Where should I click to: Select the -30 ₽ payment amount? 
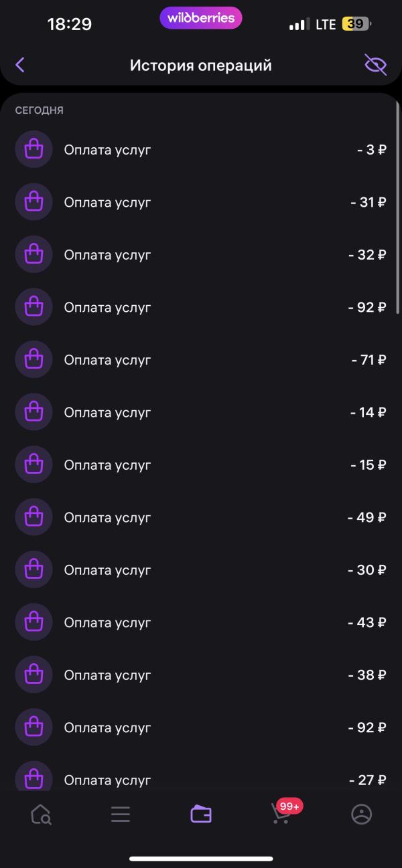pyautogui.click(x=367, y=570)
